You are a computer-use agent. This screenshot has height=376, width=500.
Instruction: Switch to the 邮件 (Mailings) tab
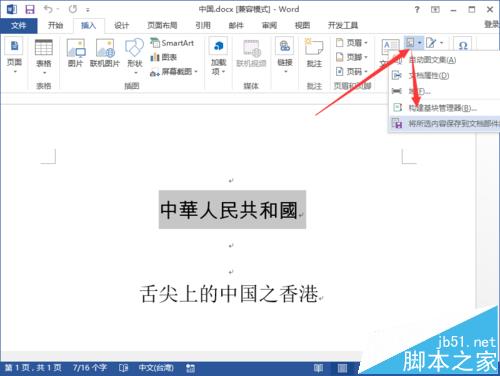point(236,25)
